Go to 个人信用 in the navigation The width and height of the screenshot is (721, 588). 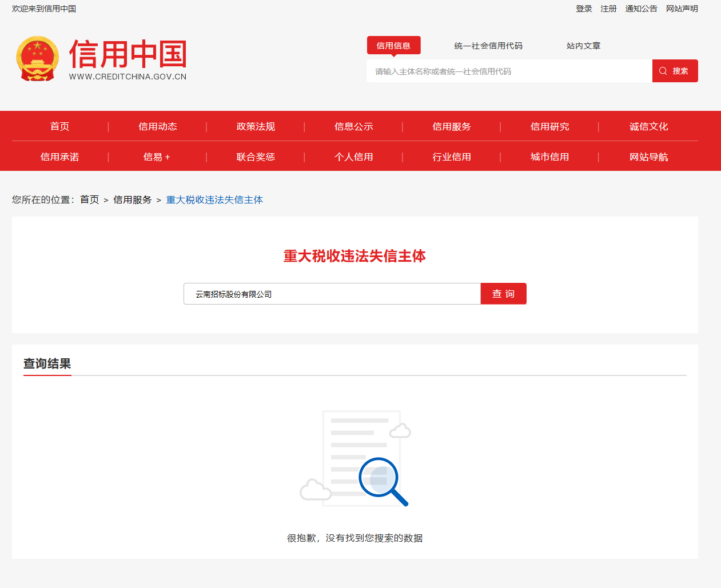point(354,157)
